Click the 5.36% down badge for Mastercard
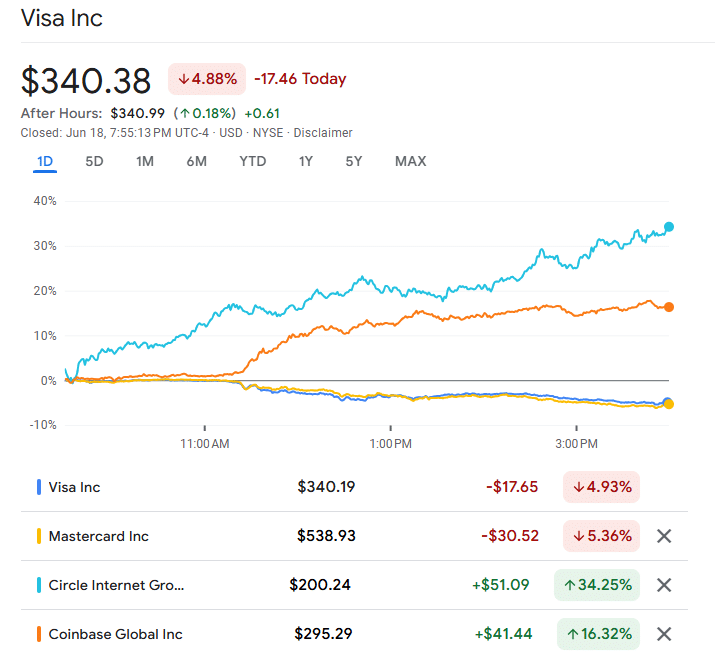715x657 pixels. click(601, 536)
